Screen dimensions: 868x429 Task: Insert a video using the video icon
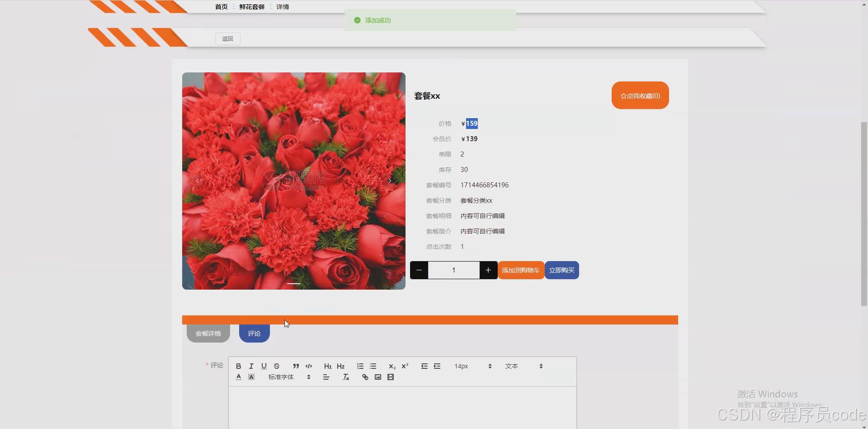tap(390, 377)
